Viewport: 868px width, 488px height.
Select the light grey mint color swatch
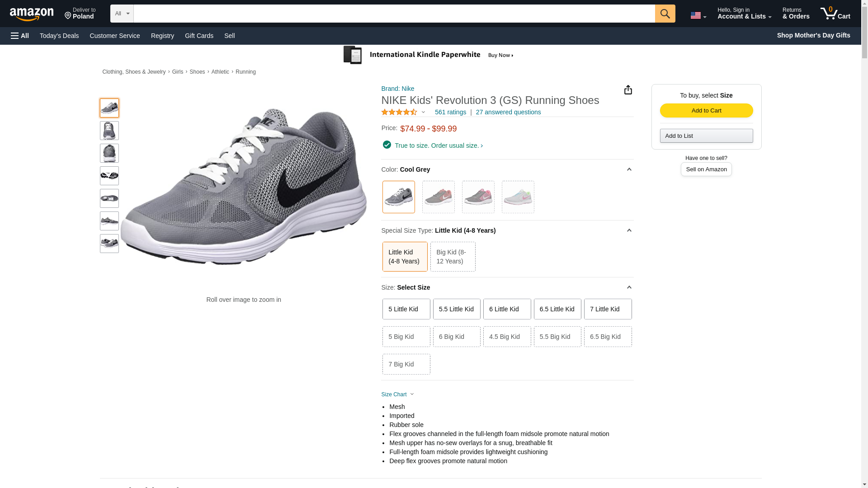pos(518,197)
